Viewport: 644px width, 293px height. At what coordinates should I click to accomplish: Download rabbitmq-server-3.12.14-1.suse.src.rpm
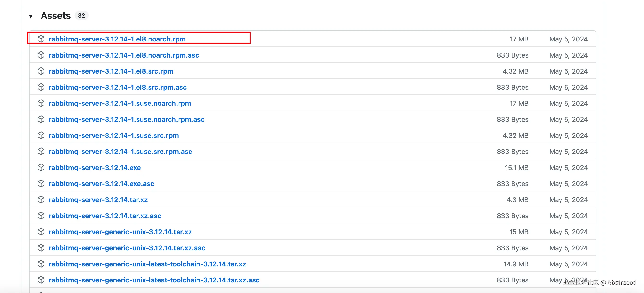pos(114,136)
